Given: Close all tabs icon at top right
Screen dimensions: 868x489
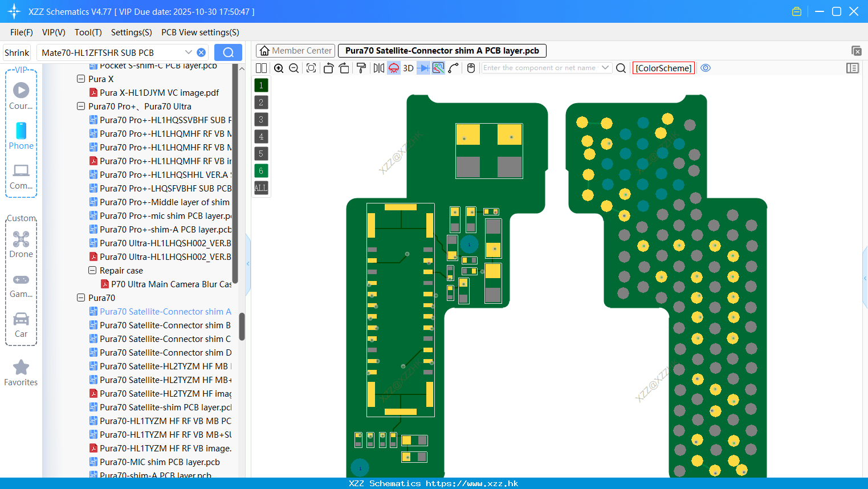Looking at the screenshot, I should [x=856, y=51].
